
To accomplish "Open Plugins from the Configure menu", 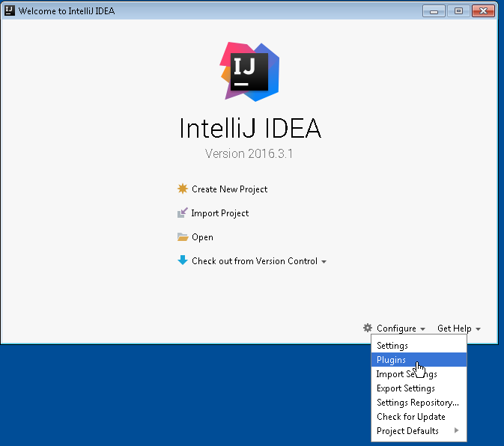I will click(419, 360).
